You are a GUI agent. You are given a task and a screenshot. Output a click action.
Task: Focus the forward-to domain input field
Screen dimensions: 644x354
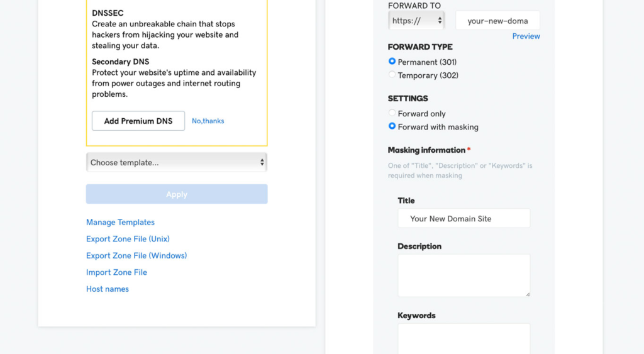coord(497,21)
